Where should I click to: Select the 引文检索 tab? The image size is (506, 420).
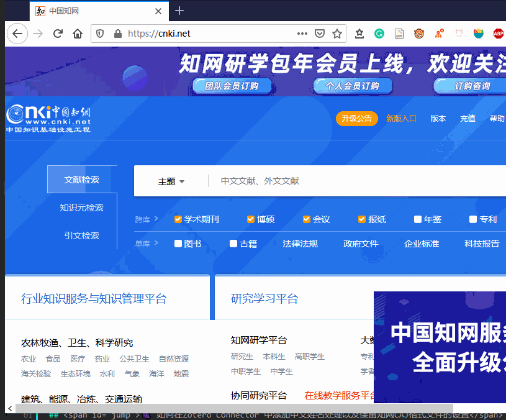pos(82,235)
